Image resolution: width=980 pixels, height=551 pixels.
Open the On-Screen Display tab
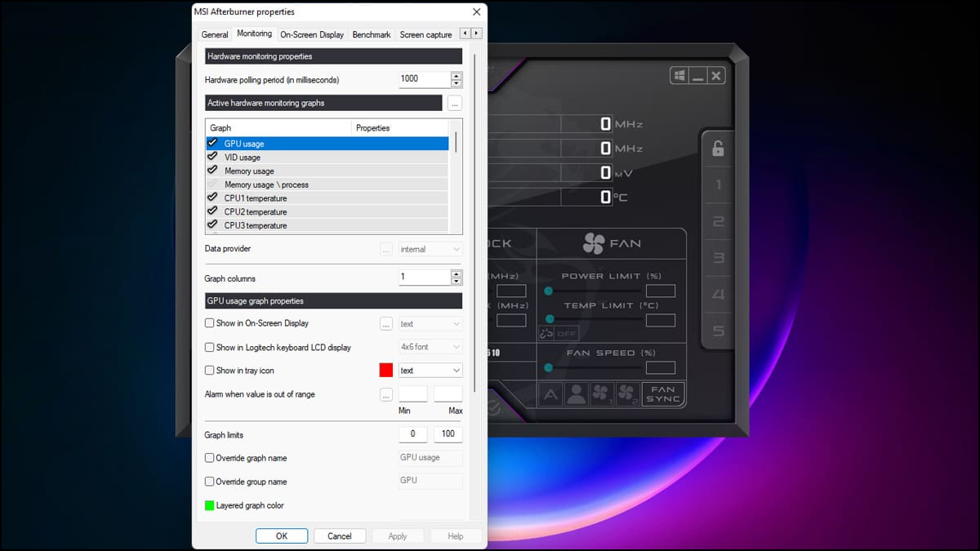[x=312, y=34]
